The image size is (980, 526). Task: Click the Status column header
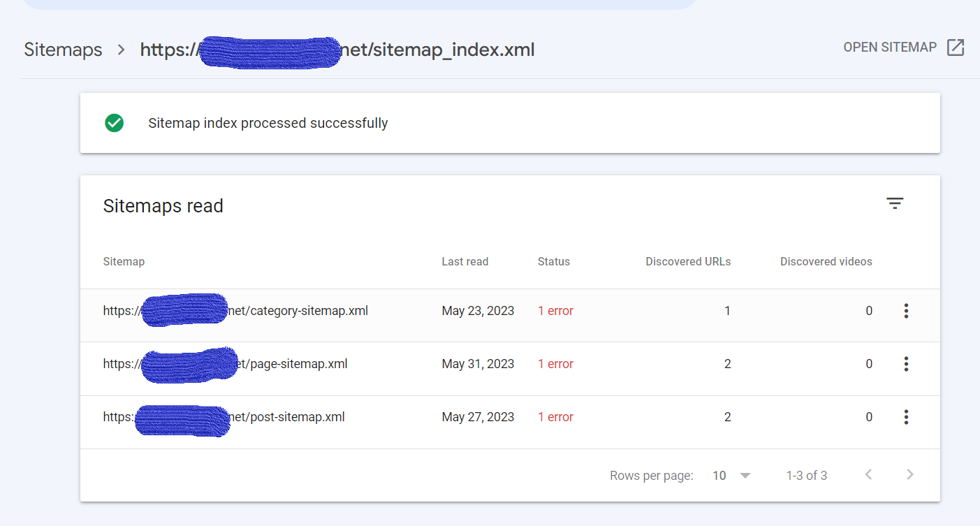pos(554,261)
